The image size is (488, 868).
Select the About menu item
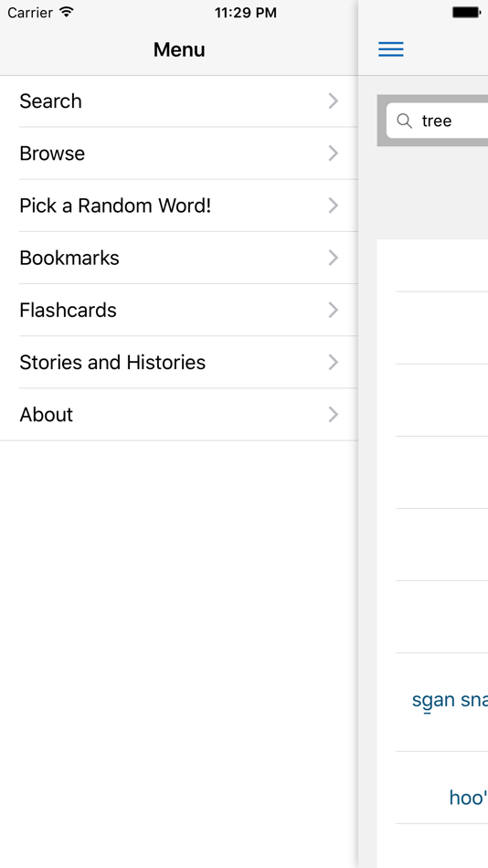179,415
